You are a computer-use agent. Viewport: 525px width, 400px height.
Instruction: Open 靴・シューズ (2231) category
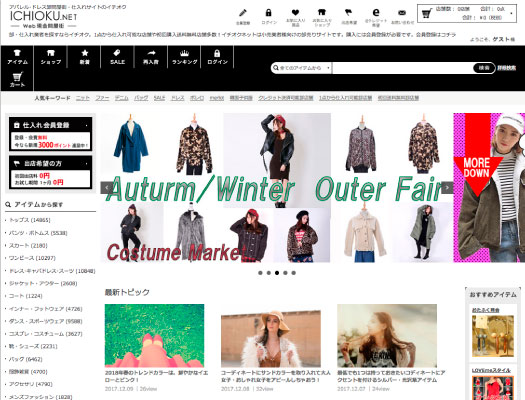(x=33, y=346)
